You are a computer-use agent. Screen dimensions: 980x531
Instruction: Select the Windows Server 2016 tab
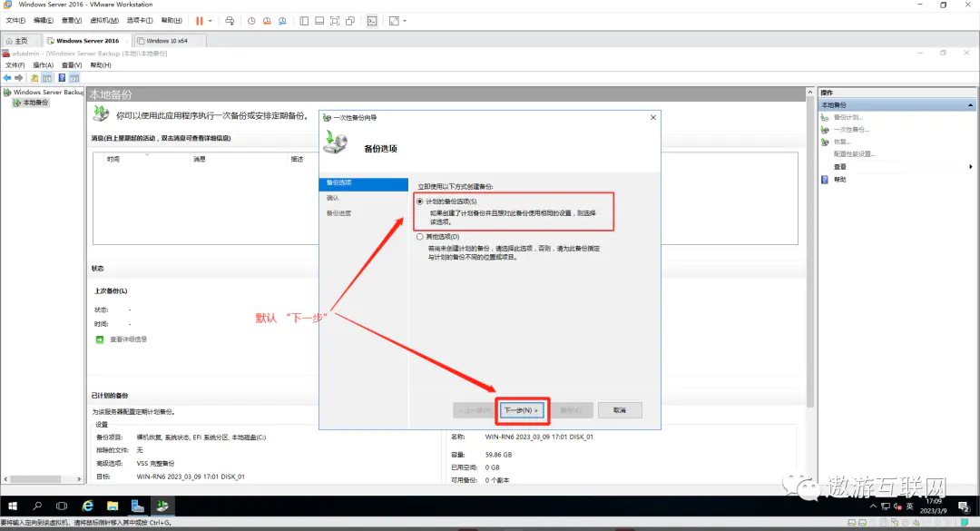pyautogui.click(x=87, y=41)
